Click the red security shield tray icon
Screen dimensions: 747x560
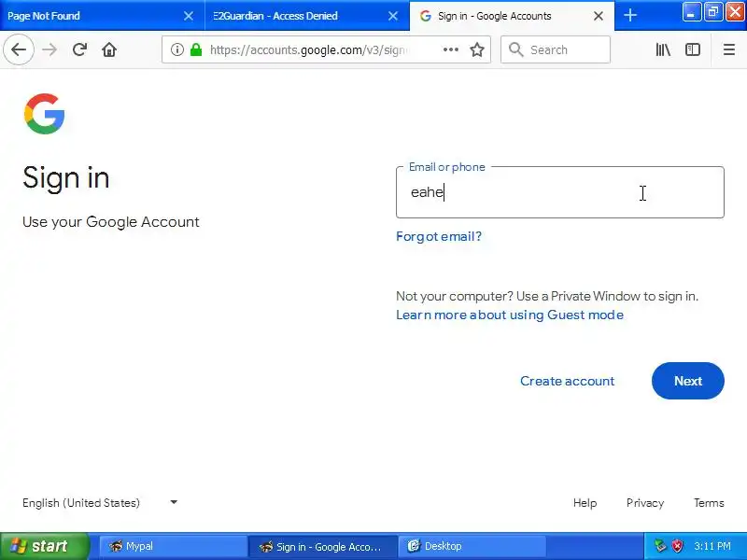tap(678, 546)
